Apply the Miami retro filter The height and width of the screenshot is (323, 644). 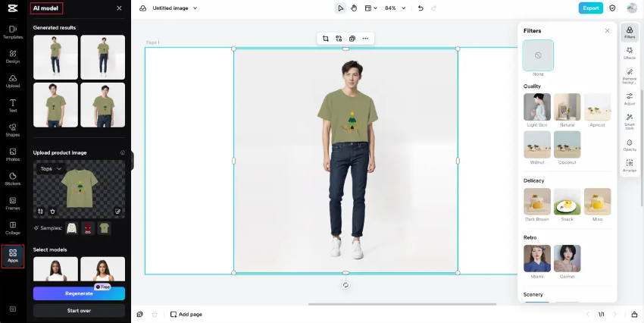pyautogui.click(x=537, y=259)
